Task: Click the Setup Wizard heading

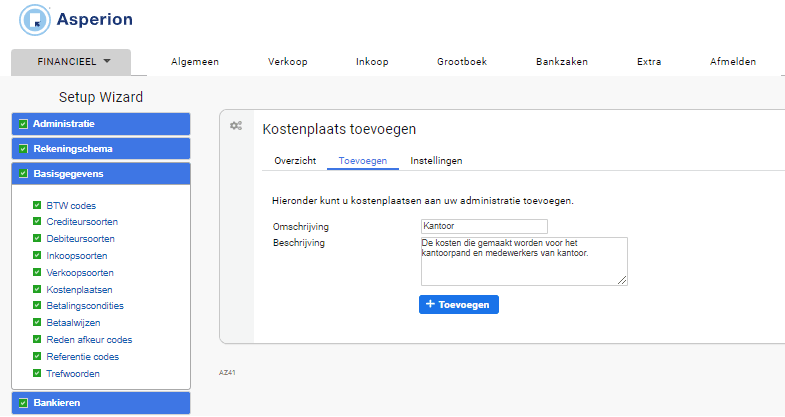Action: pyautogui.click(x=101, y=97)
